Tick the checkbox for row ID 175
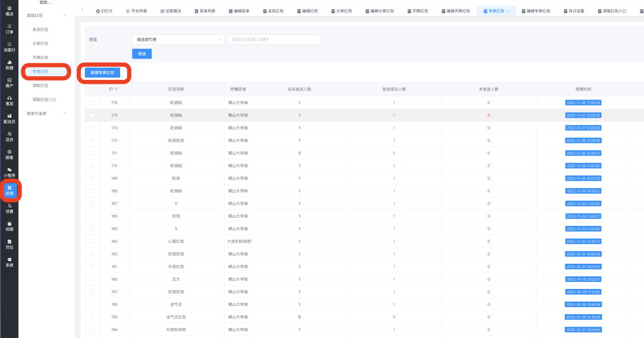This screenshot has width=644, height=338. (92, 102)
